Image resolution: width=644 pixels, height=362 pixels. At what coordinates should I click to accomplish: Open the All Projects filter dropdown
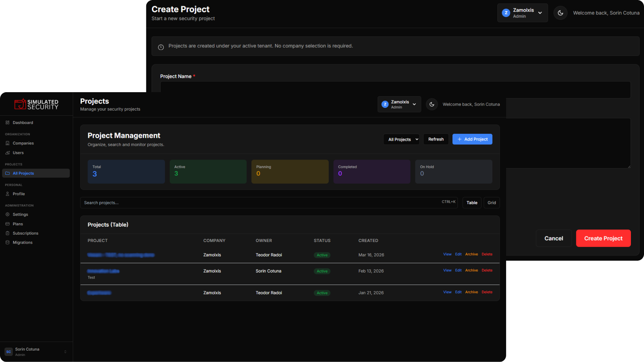(x=401, y=139)
